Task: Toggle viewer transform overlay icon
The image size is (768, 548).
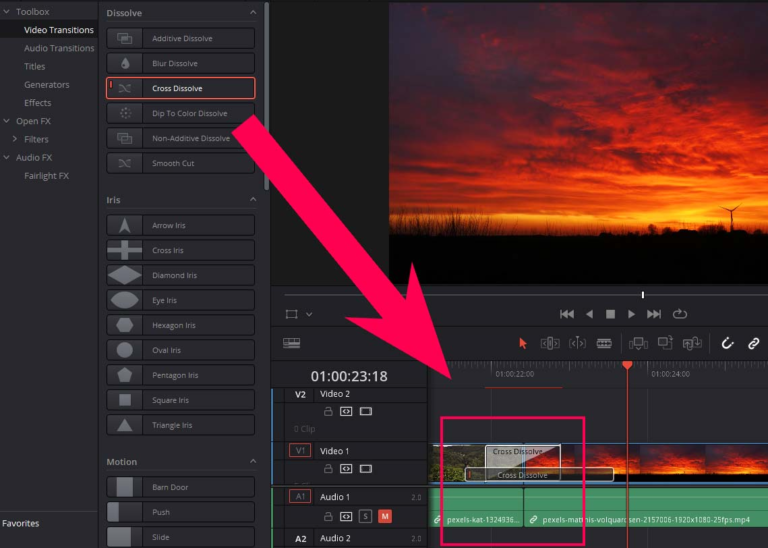Action: tap(291, 314)
